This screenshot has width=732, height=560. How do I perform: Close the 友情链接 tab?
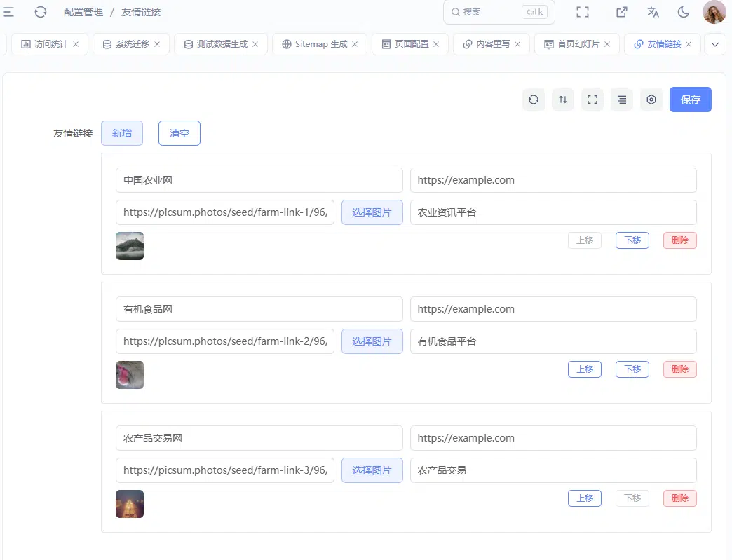[688, 44]
